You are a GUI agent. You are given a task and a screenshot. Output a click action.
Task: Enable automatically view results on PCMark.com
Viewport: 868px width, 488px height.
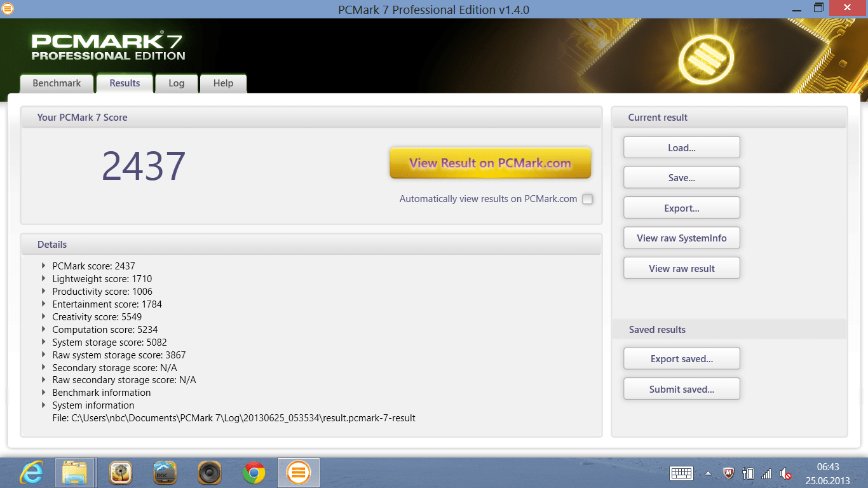[x=587, y=199]
